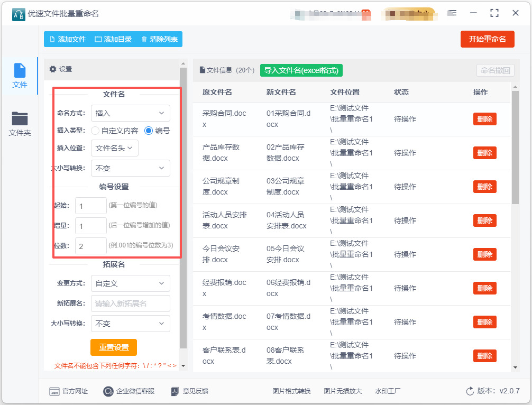Click the orange 重置设置 button

pyautogui.click(x=114, y=347)
